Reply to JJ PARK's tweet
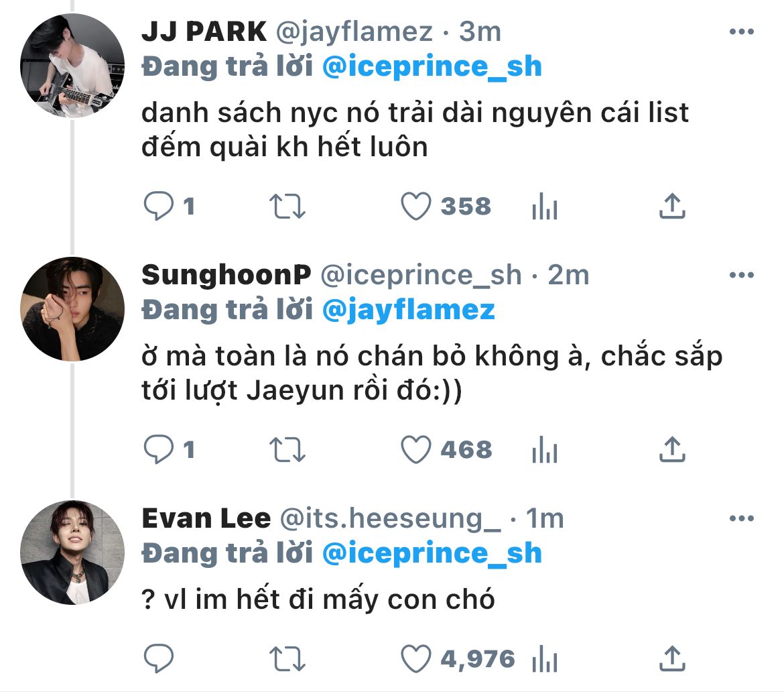The width and height of the screenshot is (784, 692). tap(159, 207)
